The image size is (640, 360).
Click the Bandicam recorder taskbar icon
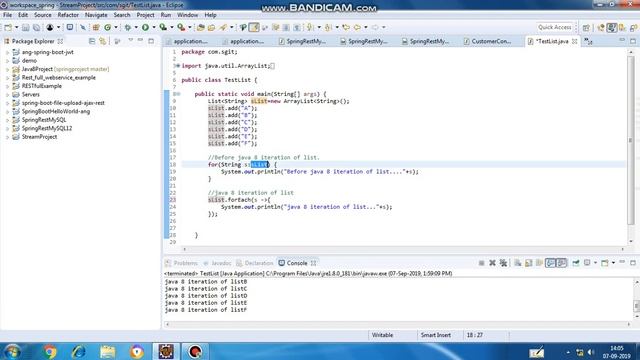(195, 351)
